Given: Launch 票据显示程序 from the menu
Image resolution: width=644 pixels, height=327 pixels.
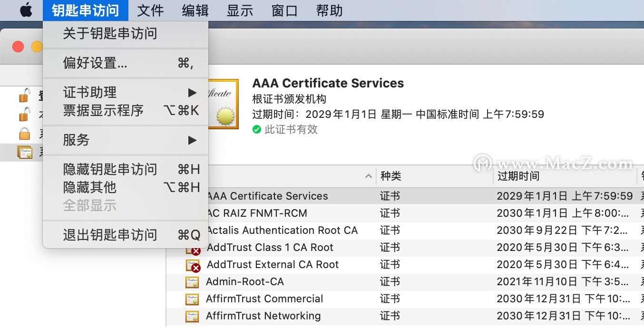Looking at the screenshot, I should pos(126,110).
